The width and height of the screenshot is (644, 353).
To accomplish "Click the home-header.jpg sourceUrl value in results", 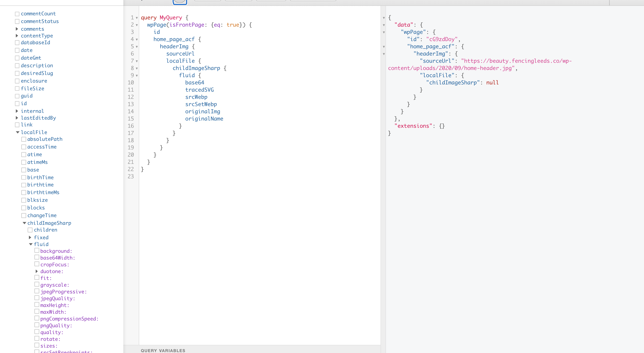I will pyautogui.click(x=480, y=65).
